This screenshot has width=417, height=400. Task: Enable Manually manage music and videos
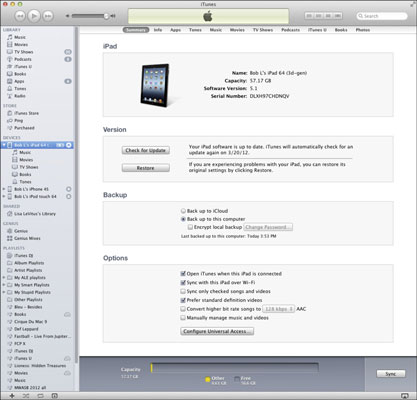pyautogui.click(x=183, y=318)
